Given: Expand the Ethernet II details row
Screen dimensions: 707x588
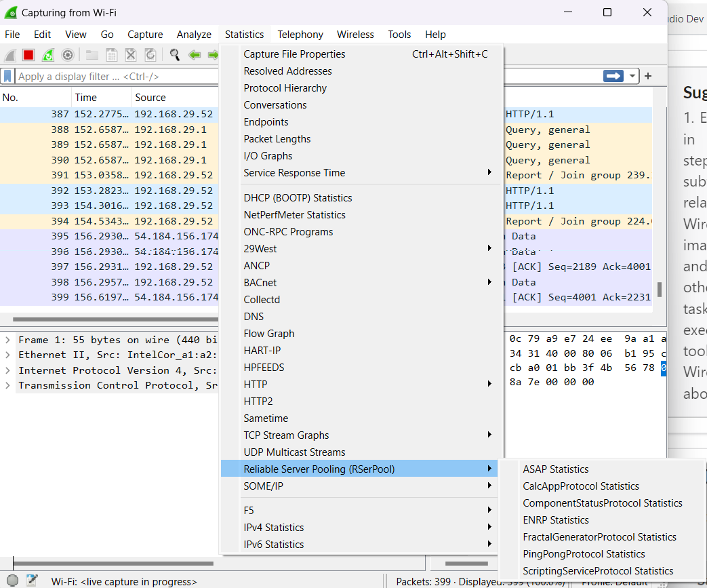Looking at the screenshot, I should [7, 355].
